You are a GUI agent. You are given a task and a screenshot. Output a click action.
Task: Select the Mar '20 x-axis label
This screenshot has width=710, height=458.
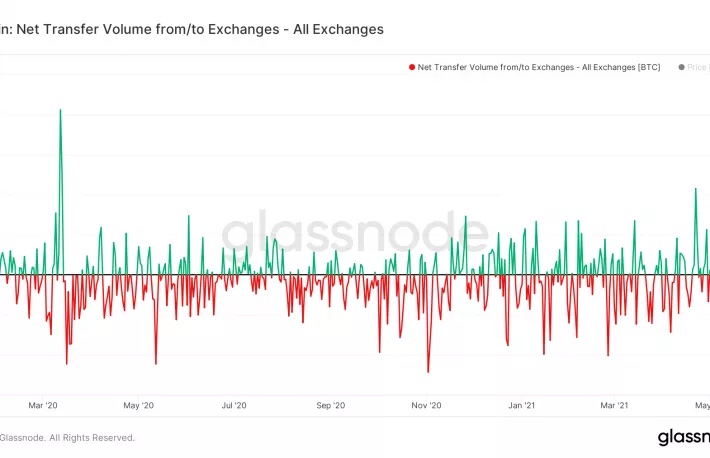[43, 405]
